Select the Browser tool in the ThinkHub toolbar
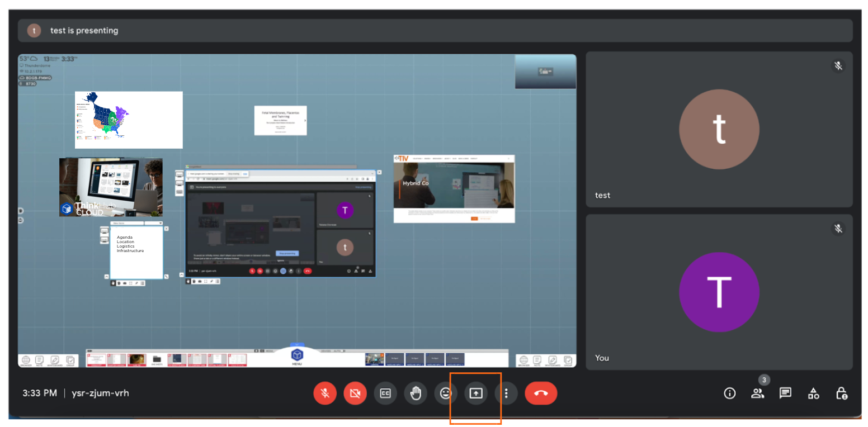Image resolution: width=868 pixels, height=427 pixels. pyautogui.click(x=26, y=359)
